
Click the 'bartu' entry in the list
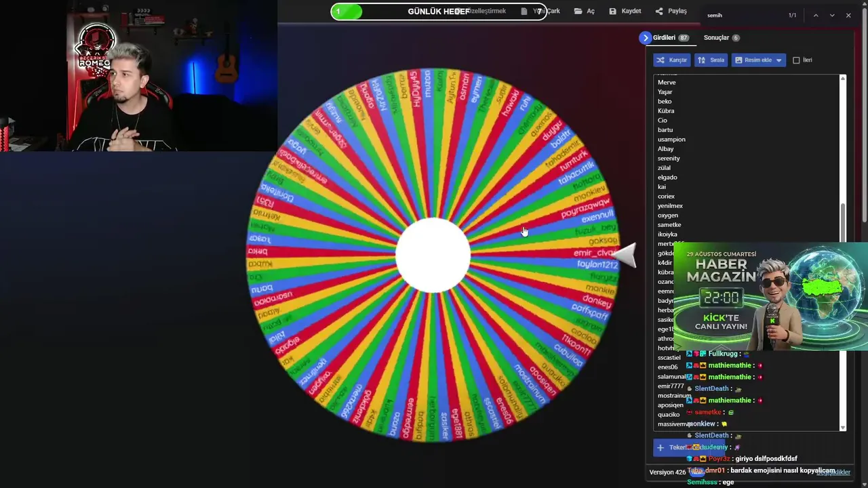click(x=665, y=130)
